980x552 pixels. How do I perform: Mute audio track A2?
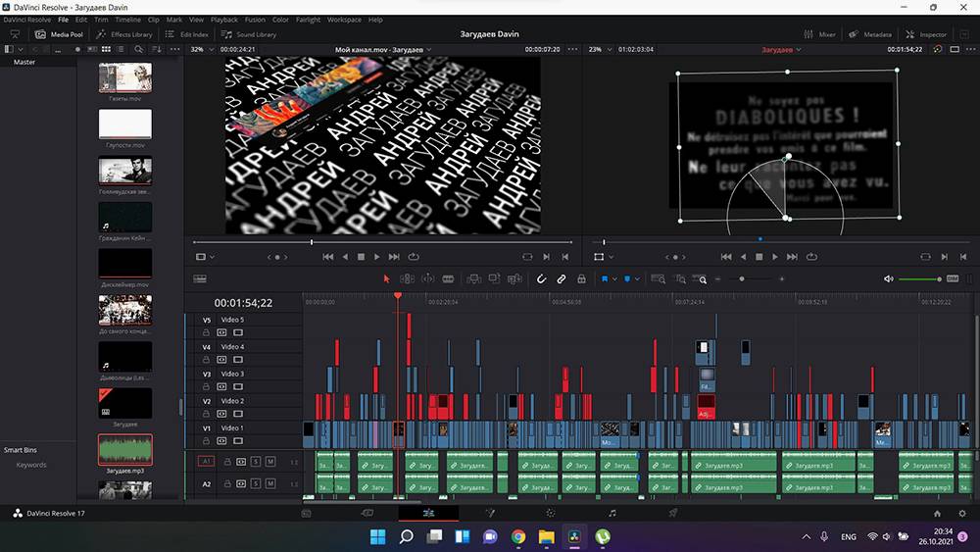click(x=270, y=483)
